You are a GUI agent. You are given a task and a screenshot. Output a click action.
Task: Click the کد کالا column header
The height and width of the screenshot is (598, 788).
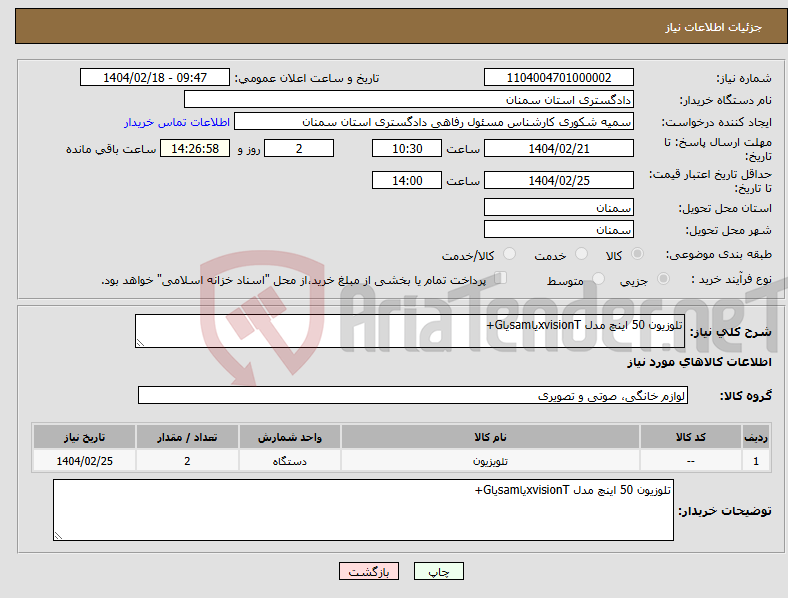tap(691, 437)
